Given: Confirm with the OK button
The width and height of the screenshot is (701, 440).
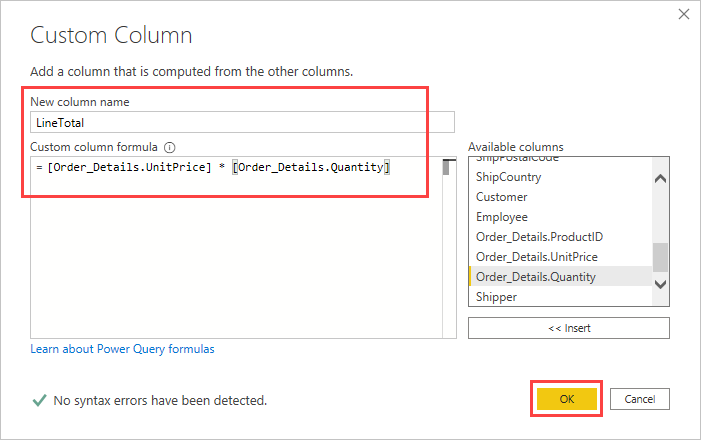Looking at the screenshot, I should pyautogui.click(x=567, y=398).
